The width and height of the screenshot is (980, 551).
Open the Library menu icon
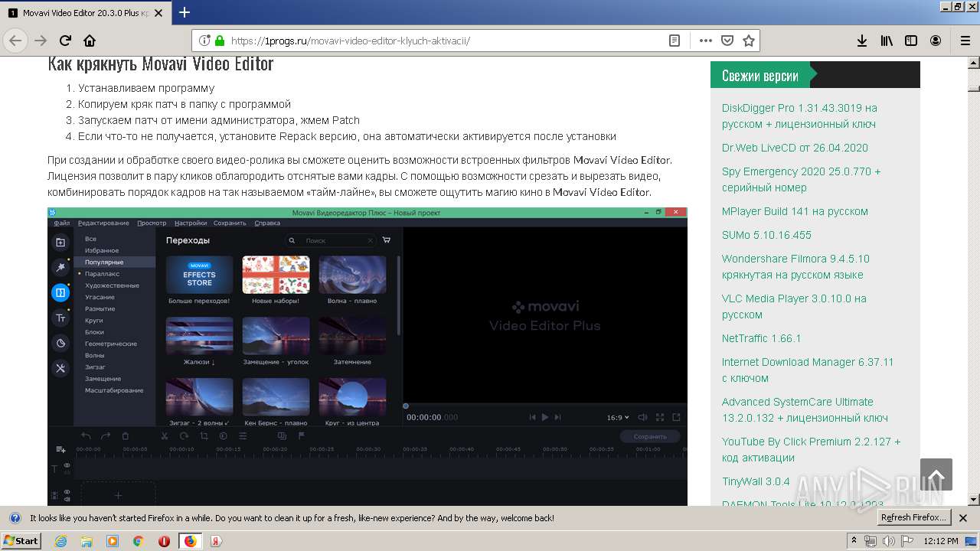pyautogui.click(x=887, y=41)
